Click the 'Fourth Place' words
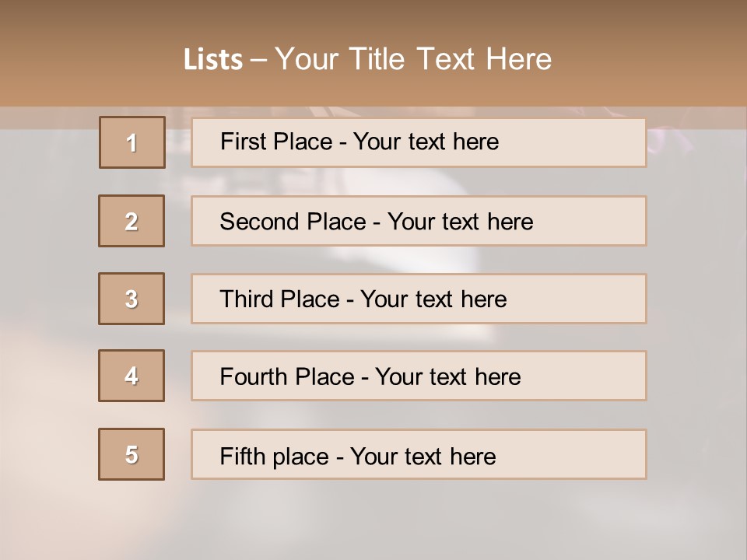 (287, 376)
